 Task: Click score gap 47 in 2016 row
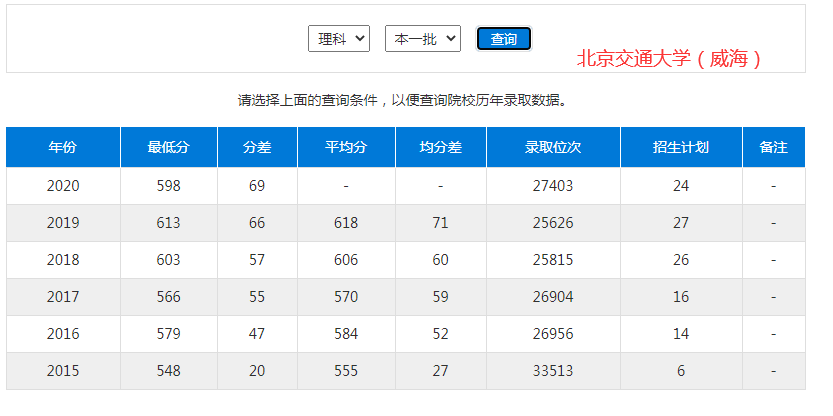[x=257, y=334]
